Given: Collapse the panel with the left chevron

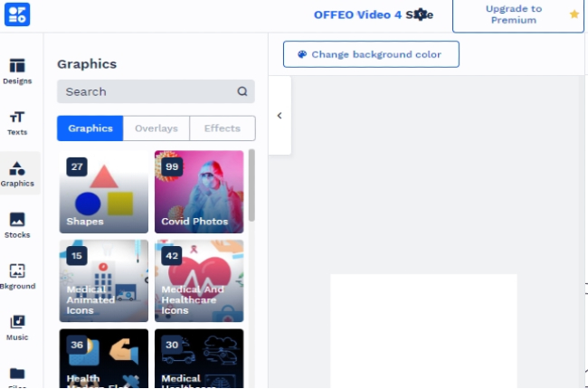Looking at the screenshot, I should point(280,116).
